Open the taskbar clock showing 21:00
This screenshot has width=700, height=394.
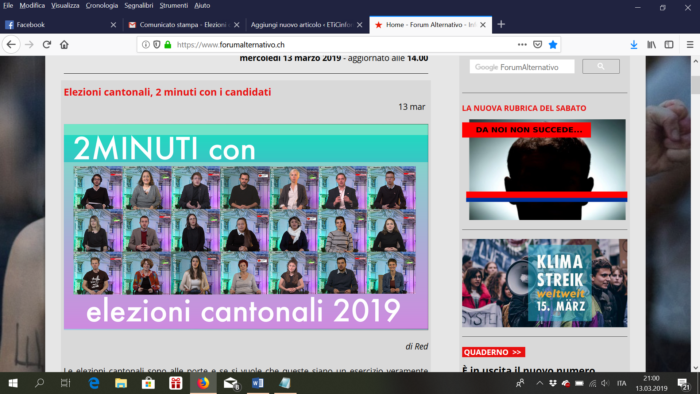pyautogui.click(x=651, y=383)
